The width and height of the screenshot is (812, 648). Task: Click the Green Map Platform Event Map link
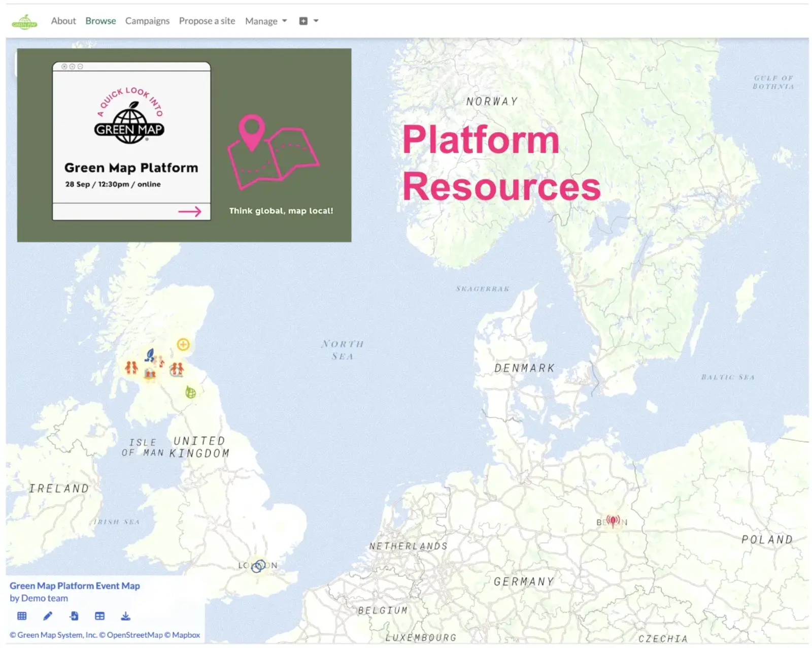coord(75,586)
